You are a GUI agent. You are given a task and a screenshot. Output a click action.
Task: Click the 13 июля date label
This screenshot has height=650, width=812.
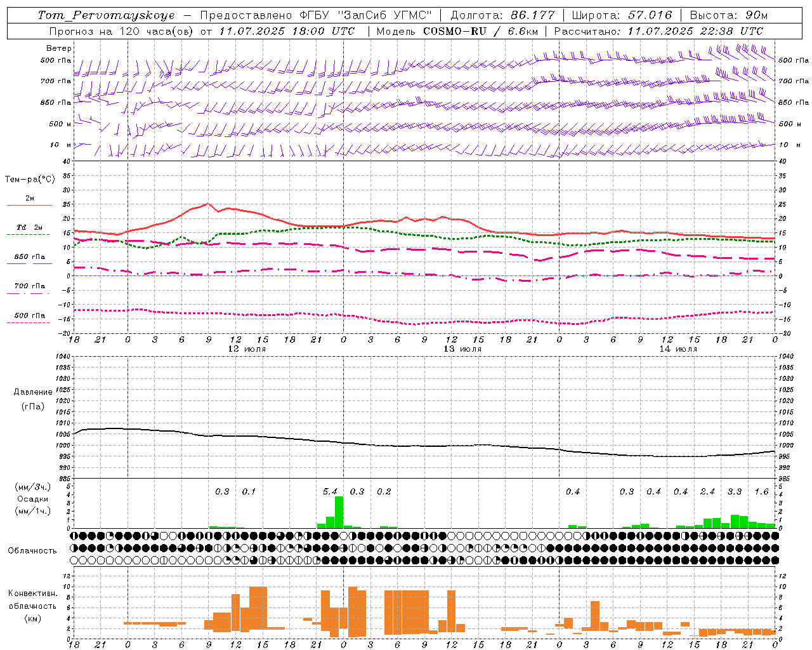[462, 349]
